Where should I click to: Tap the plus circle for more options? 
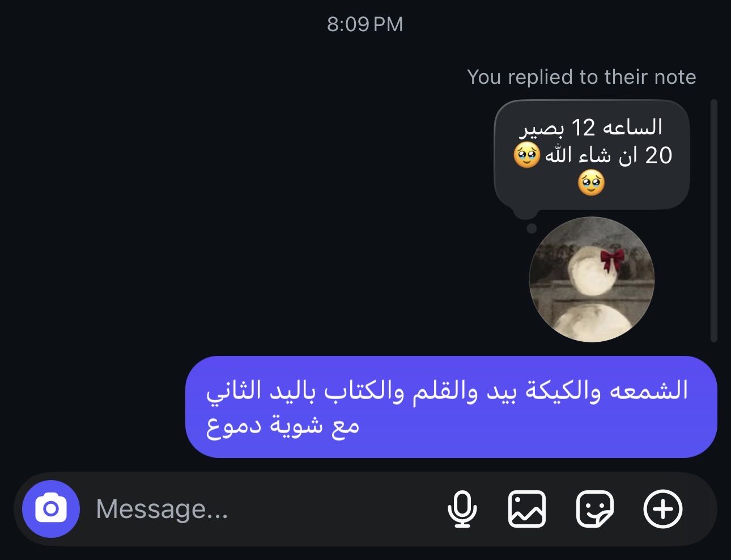click(x=663, y=509)
